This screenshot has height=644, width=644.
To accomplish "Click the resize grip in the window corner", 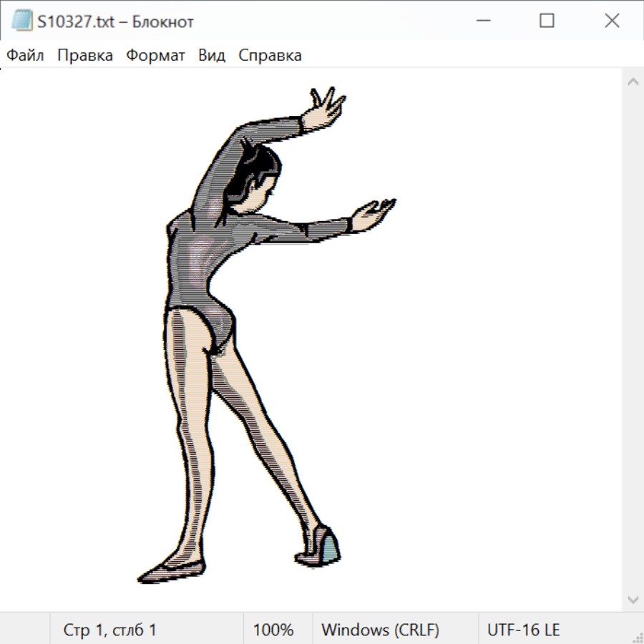I will click(x=637, y=637).
